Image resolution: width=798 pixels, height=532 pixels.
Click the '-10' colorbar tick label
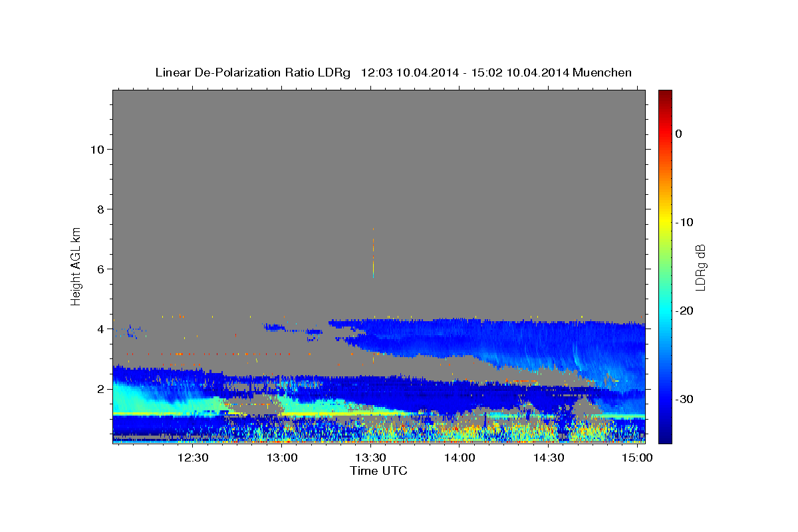click(685, 222)
